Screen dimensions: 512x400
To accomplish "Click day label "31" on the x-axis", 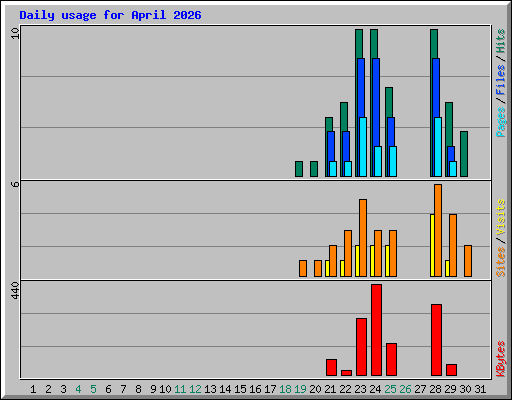I will [480, 389].
